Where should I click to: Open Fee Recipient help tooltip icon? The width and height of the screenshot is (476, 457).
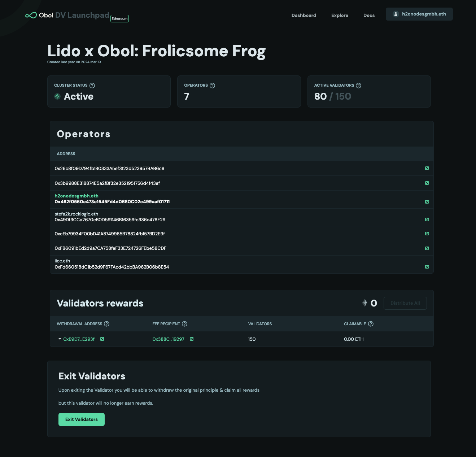tap(184, 324)
